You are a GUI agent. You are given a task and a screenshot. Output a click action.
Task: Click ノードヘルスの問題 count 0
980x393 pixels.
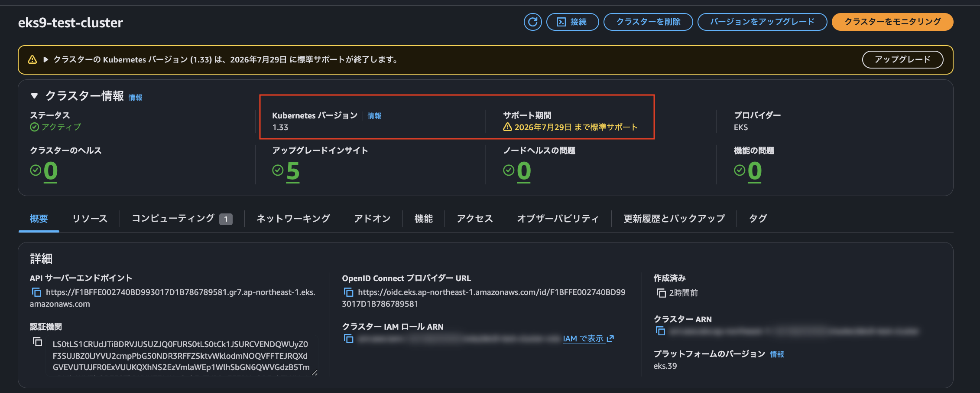click(x=524, y=171)
